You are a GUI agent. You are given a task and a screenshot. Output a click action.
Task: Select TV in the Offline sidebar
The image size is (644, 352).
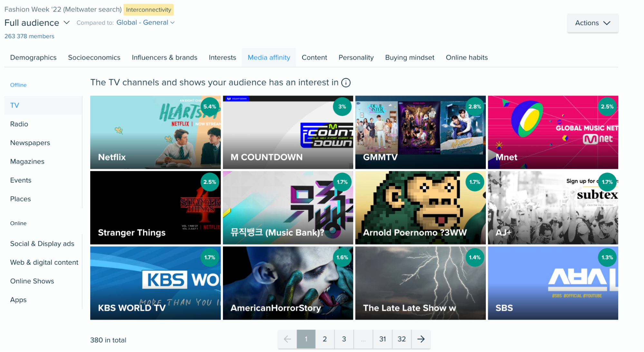click(x=43, y=105)
